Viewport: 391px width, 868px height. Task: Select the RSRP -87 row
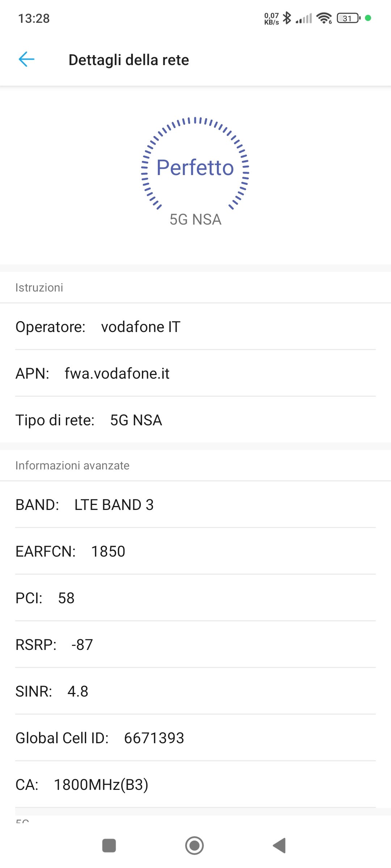click(x=195, y=645)
